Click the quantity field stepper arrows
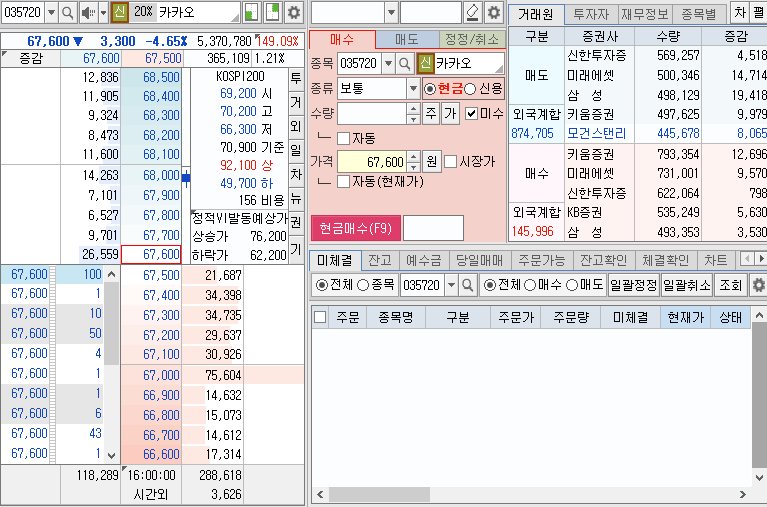This screenshot has width=767, height=507. click(x=413, y=114)
